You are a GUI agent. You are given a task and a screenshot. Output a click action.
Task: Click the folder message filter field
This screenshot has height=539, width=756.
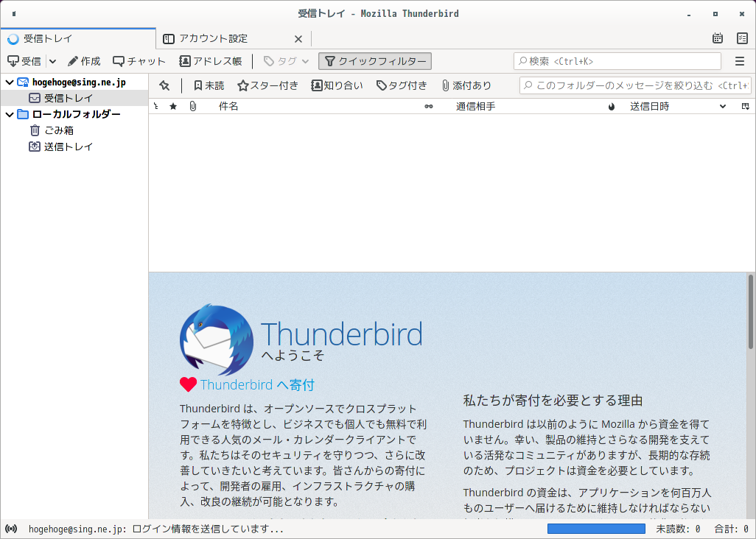pos(635,85)
